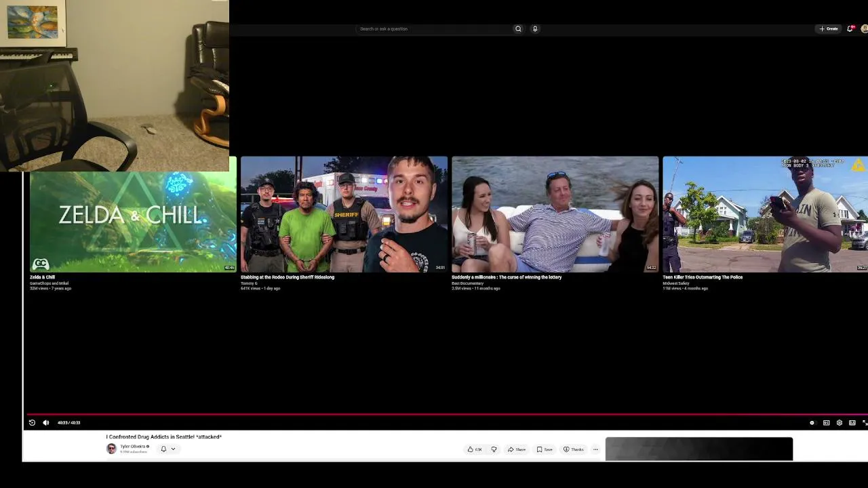Click the magnifying glass search button
Screen dimensions: 868x488
(518, 28)
